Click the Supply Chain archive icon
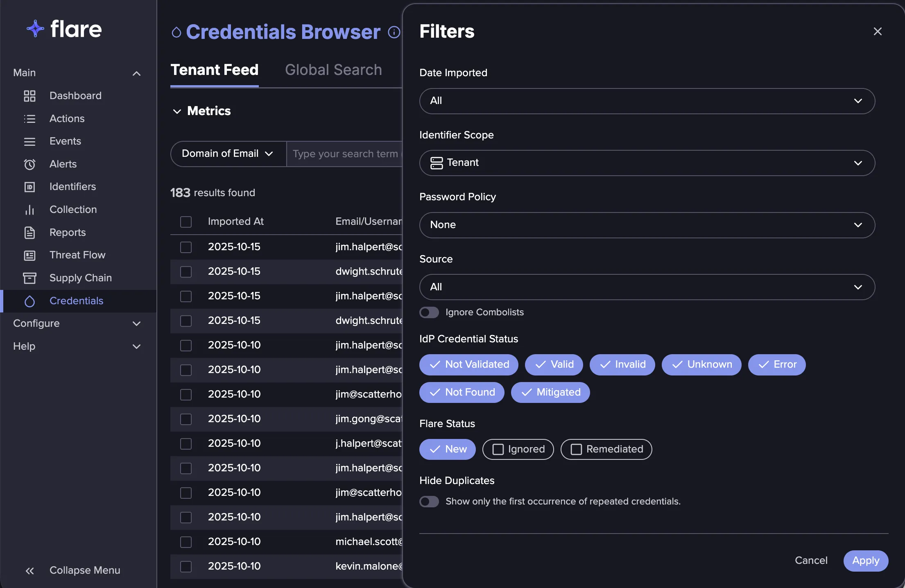Image resolution: width=905 pixels, height=588 pixels. (29, 278)
